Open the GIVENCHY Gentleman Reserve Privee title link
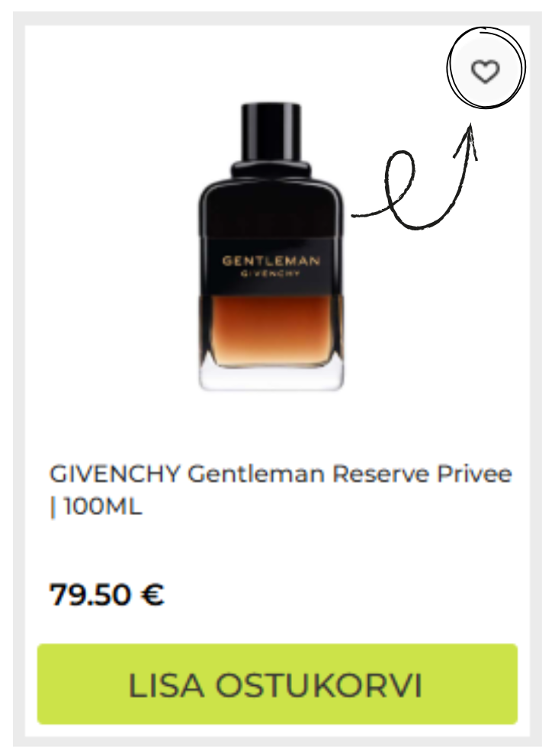 tap(281, 490)
